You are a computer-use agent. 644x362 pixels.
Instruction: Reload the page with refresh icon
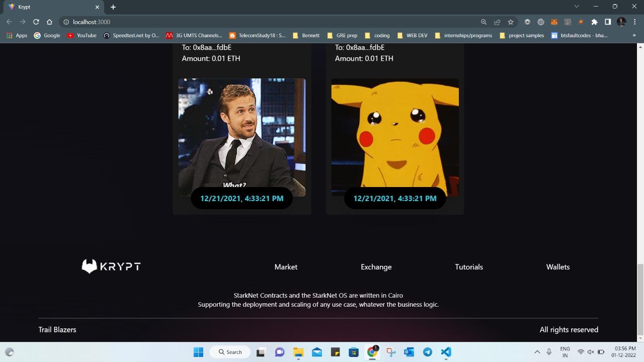pyautogui.click(x=36, y=22)
